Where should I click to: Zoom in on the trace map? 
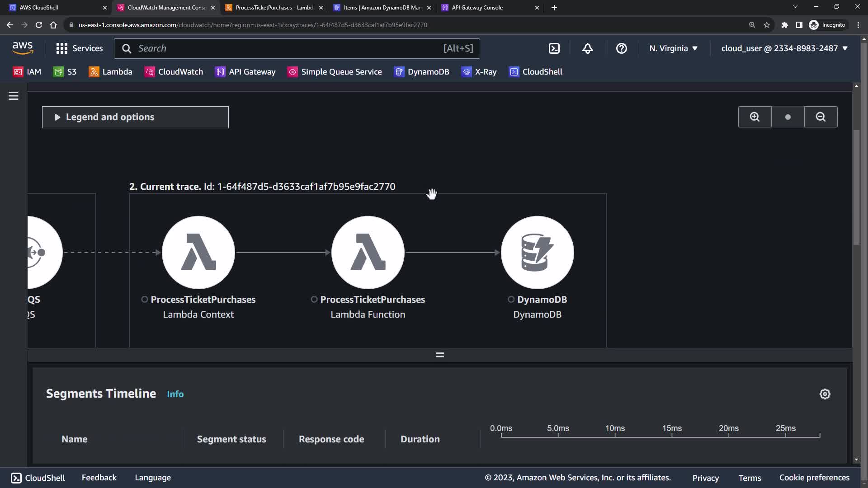point(755,117)
